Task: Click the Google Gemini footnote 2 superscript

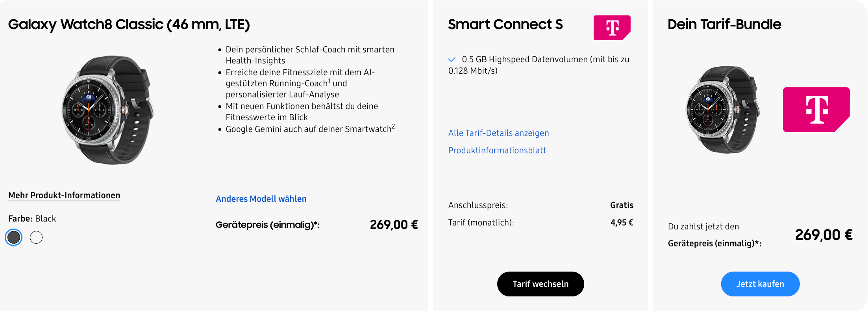Action: pos(393,126)
